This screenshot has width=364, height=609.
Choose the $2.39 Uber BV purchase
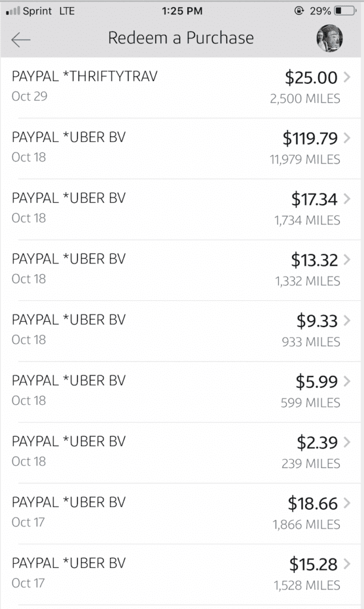(181, 453)
